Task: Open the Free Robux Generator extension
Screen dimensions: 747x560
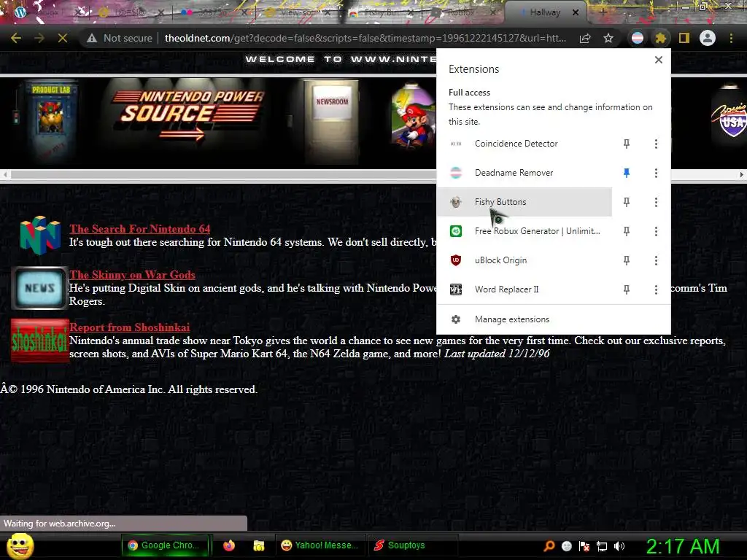Action: 524,231
